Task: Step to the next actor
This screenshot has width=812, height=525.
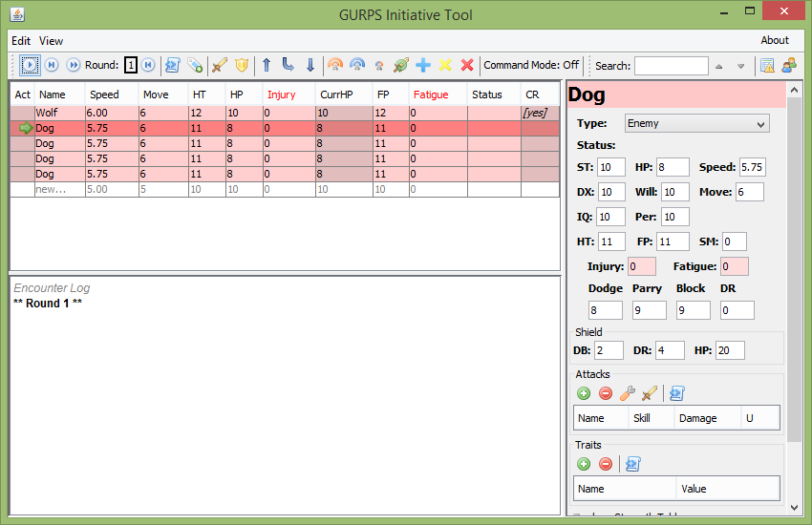Action: pos(52,65)
